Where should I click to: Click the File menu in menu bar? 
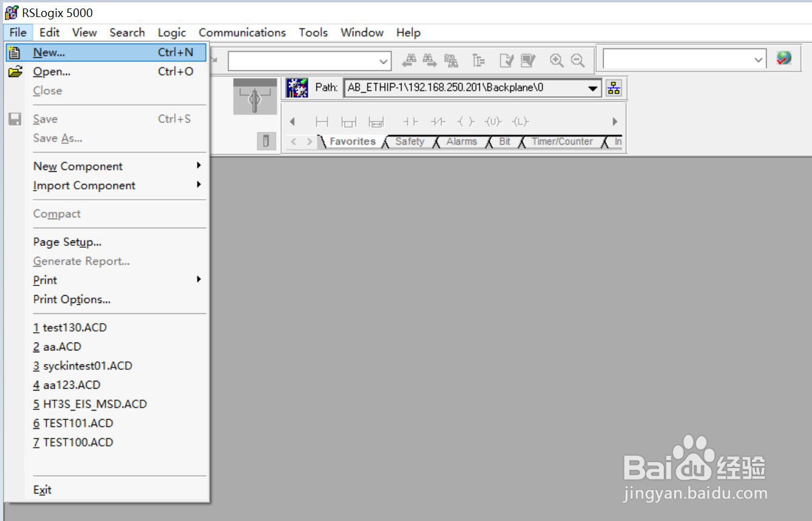tap(18, 33)
